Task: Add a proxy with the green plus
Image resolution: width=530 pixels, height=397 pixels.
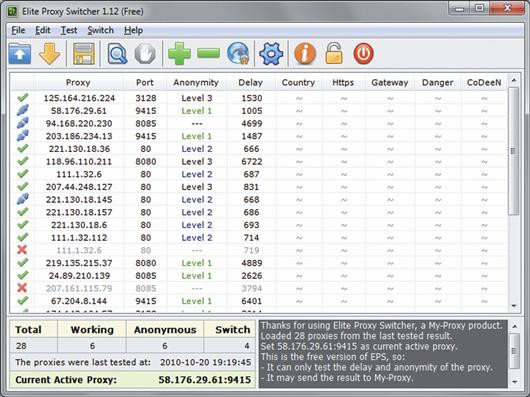Action: pos(179,54)
